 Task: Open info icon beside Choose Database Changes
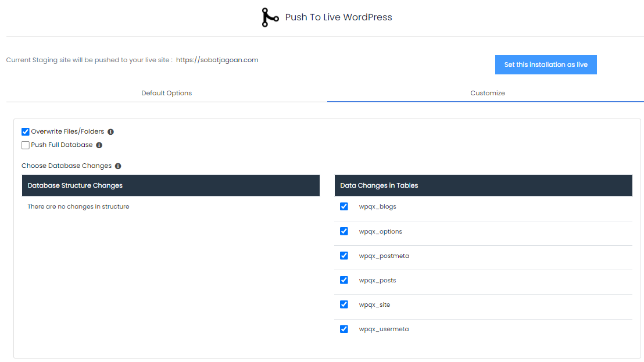click(118, 166)
